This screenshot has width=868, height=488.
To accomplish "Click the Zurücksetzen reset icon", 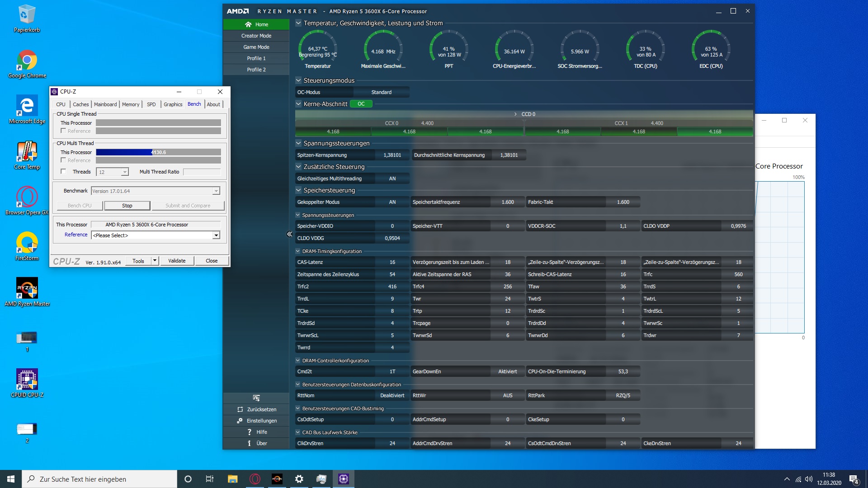I will pos(240,409).
